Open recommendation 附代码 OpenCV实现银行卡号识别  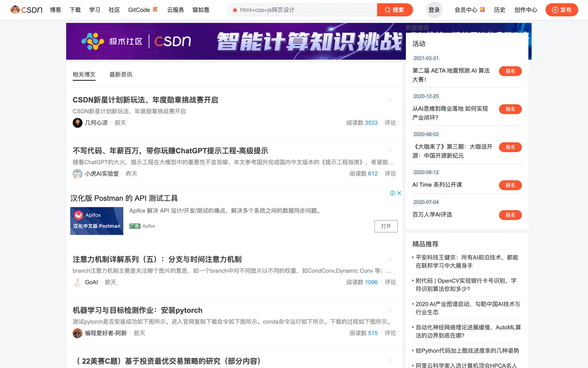point(466,285)
